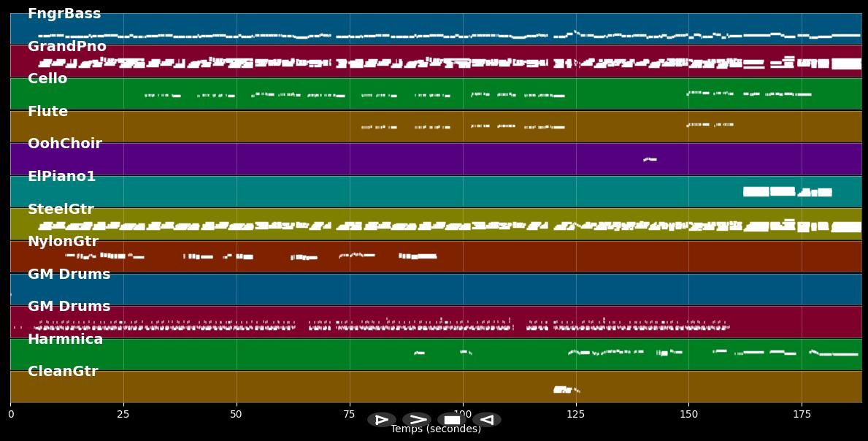The width and height of the screenshot is (868, 441).
Task: Select the SteelGtr track label
Action: tap(61, 210)
